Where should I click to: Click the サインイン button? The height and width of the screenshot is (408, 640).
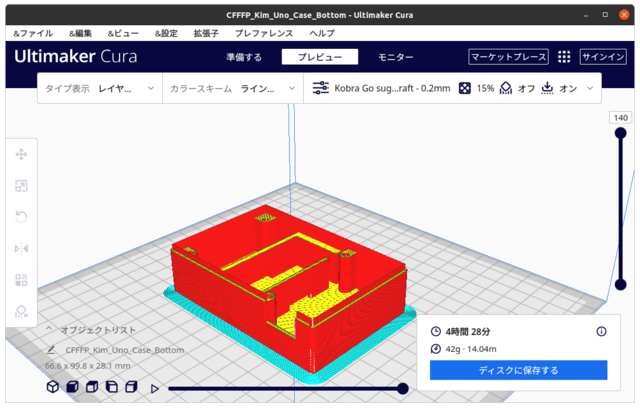coord(603,57)
